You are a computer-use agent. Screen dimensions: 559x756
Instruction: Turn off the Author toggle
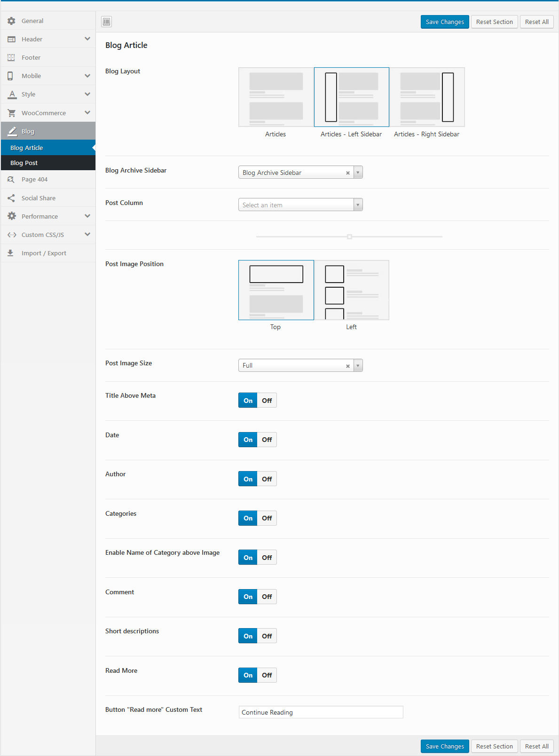click(267, 479)
